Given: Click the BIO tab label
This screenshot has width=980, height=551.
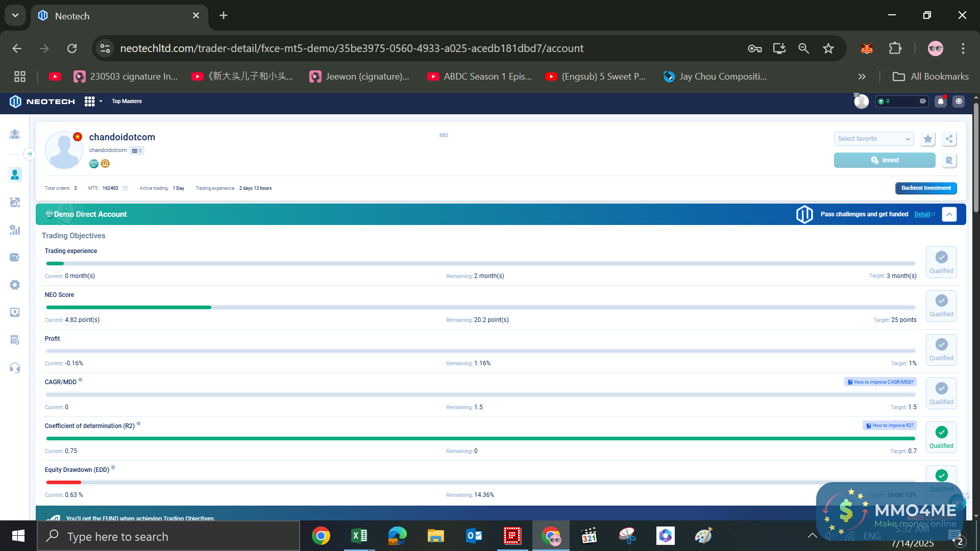Looking at the screenshot, I should [443, 136].
